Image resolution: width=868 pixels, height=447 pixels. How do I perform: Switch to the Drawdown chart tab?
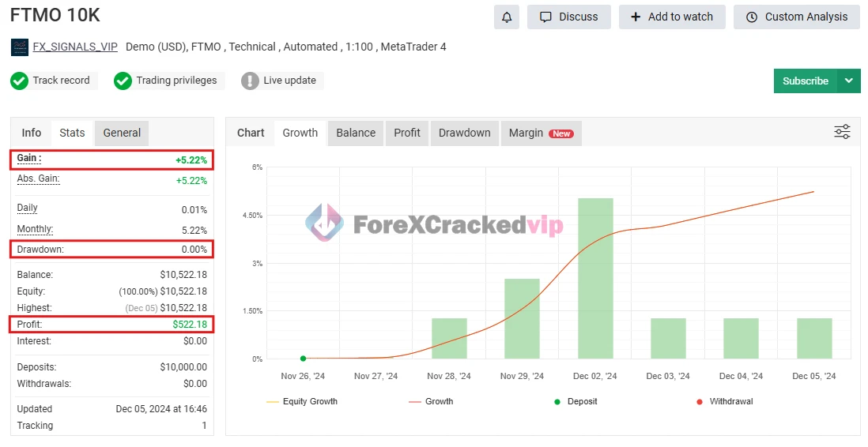point(464,133)
